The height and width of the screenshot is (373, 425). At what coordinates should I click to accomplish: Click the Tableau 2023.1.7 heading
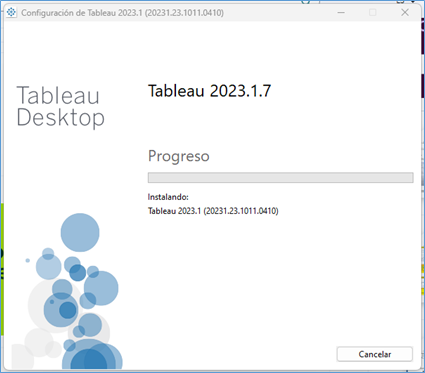click(x=209, y=91)
